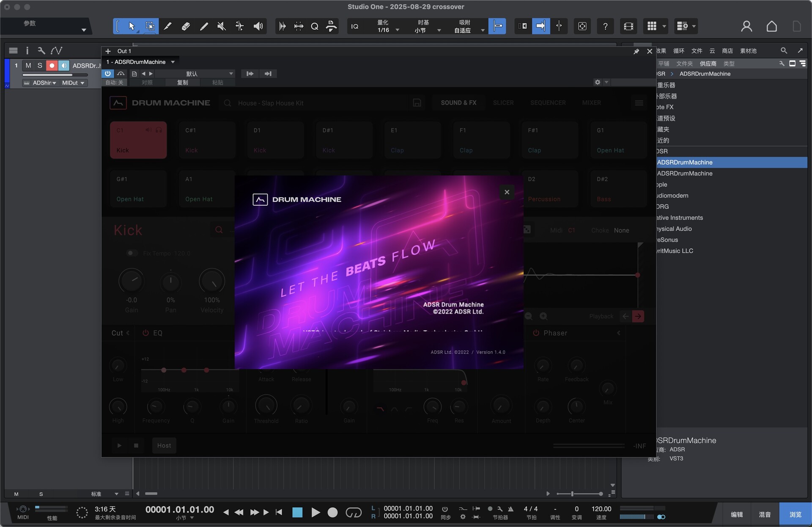Viewport: 812px width, 527px height.
Task: Click the transport Play button
Action: point(315,513)
